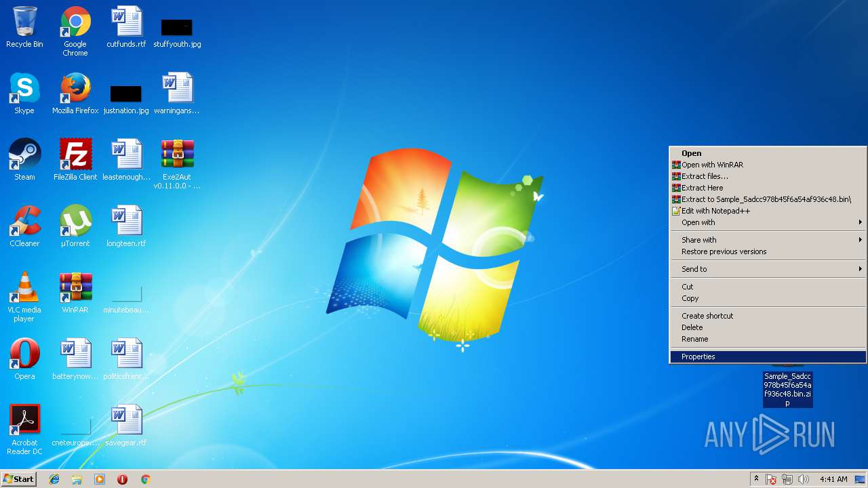
Task: Open the Chrome taskbar icon
Action: 145,479
